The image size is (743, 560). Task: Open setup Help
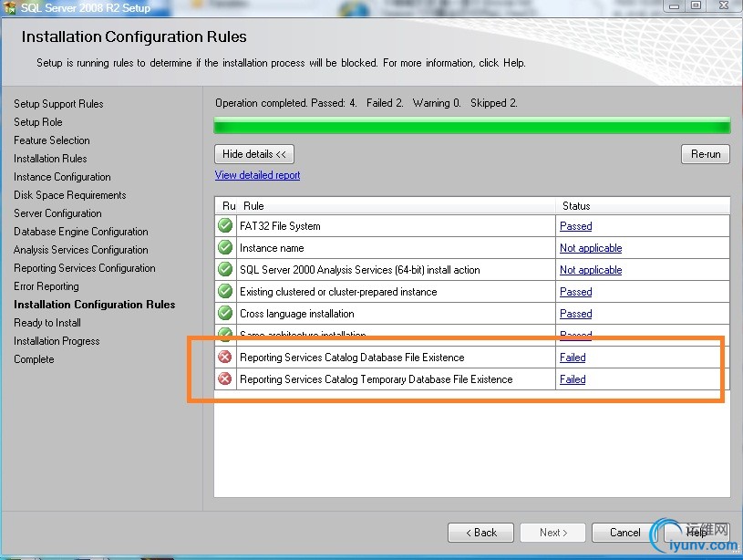coord(697,533)
